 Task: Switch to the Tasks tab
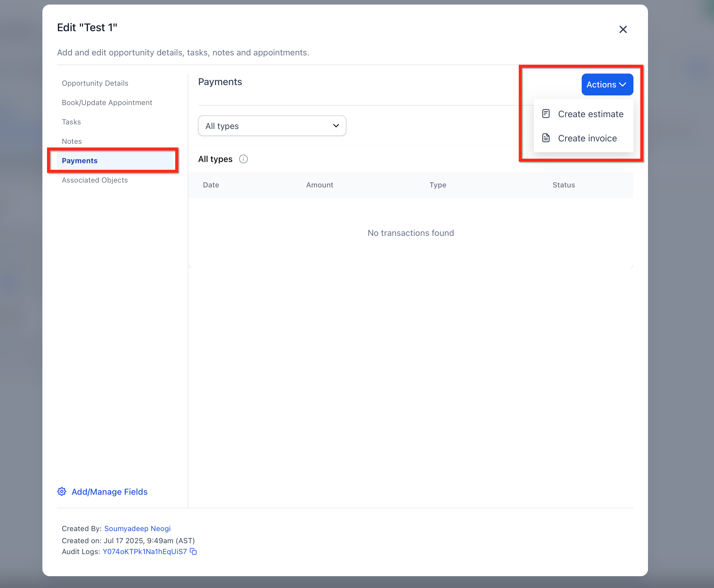point(71,122)
